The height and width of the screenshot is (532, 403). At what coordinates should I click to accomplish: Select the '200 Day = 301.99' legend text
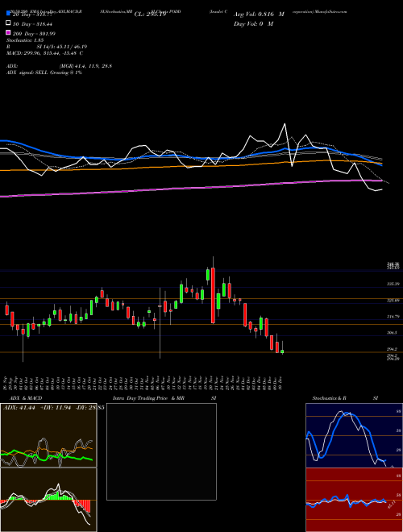(35, 34)
